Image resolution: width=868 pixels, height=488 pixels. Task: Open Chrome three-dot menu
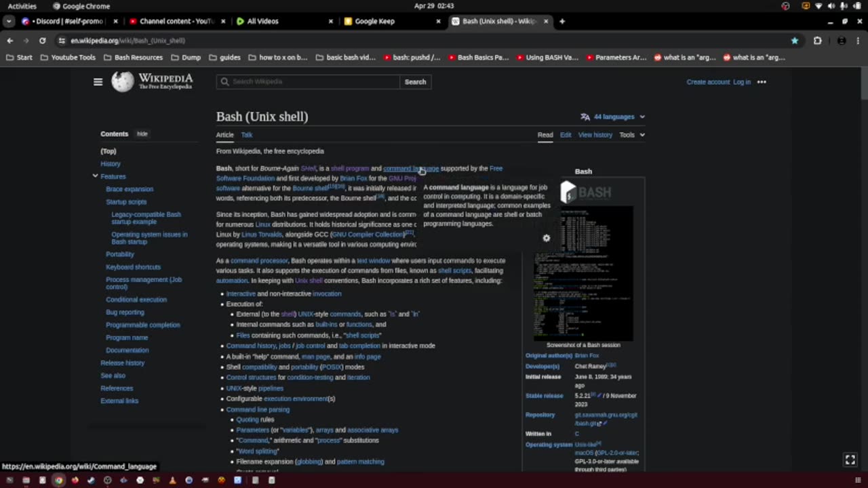(x=857, y=41)
